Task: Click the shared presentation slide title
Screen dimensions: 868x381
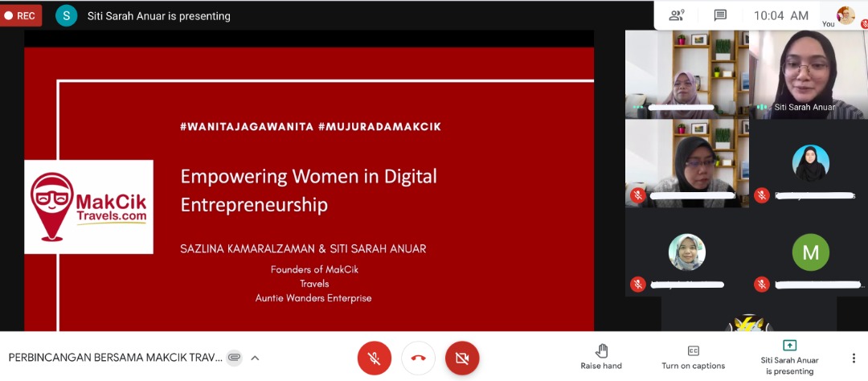Action: (x=309, y=190)
